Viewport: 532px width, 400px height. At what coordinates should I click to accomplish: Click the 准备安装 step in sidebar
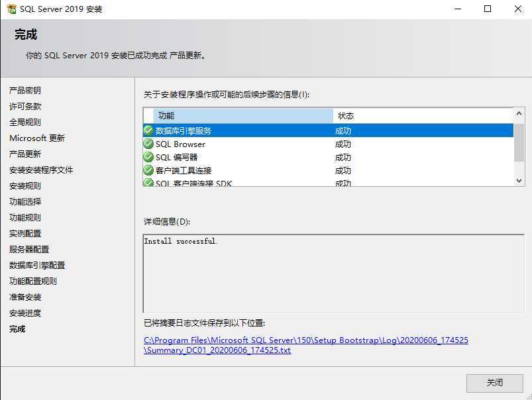coord(25,297)
